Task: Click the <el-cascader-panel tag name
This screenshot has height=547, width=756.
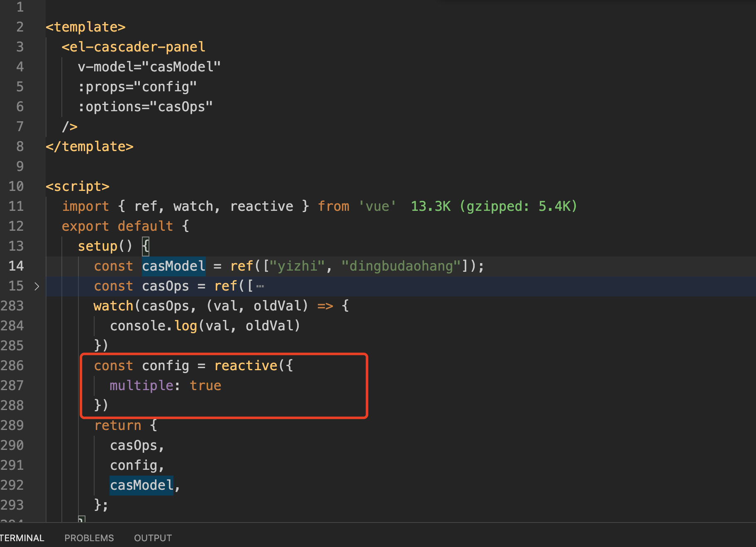Action: [x=134, y=47]
